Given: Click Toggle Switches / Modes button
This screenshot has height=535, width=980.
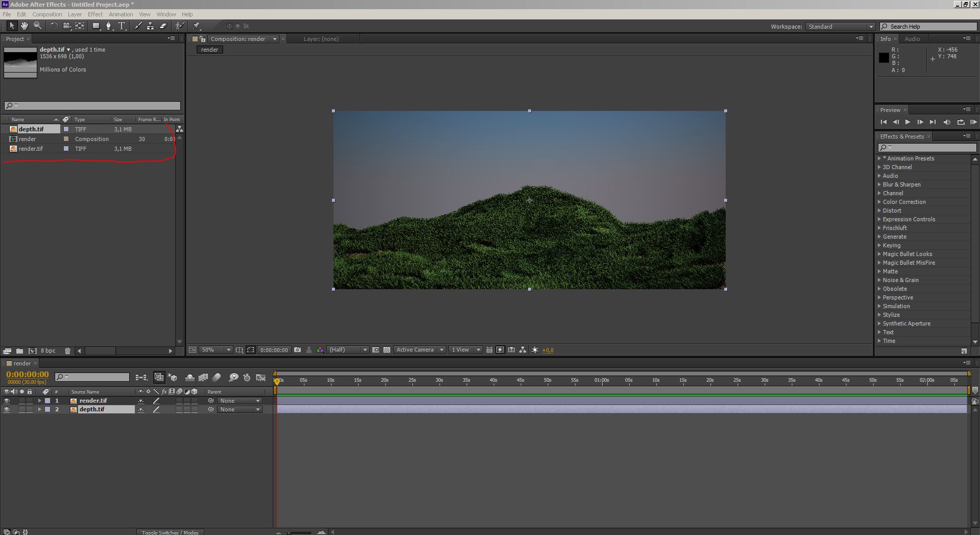Looking at the screenshot, I should [170, 532].
